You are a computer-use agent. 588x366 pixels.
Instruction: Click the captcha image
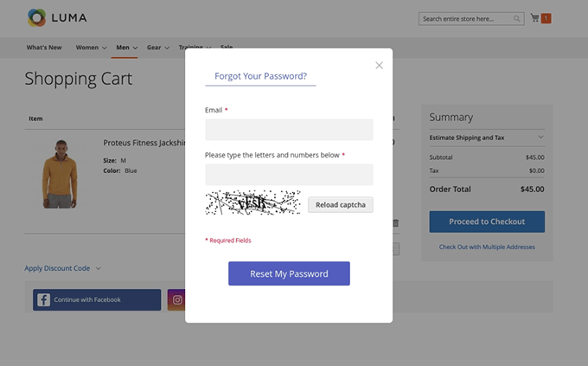[x=252, y=202]
